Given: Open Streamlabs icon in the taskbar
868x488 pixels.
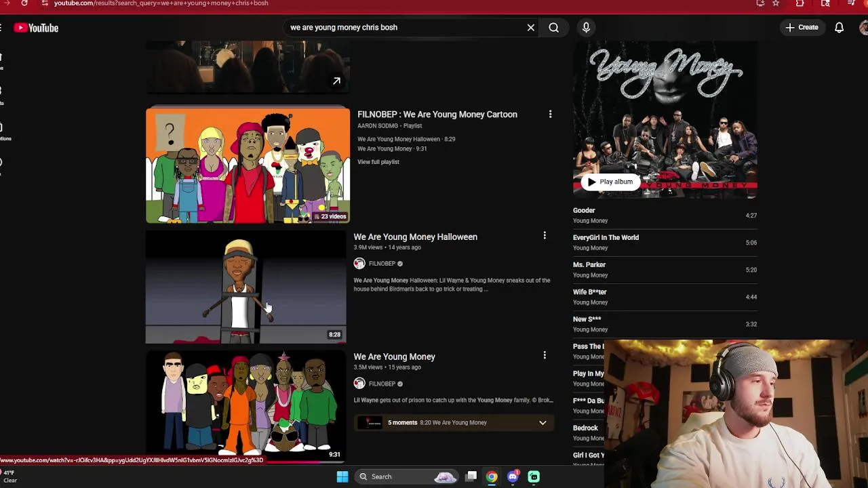Looking at the screenshot, I should [x=534, y=476].
